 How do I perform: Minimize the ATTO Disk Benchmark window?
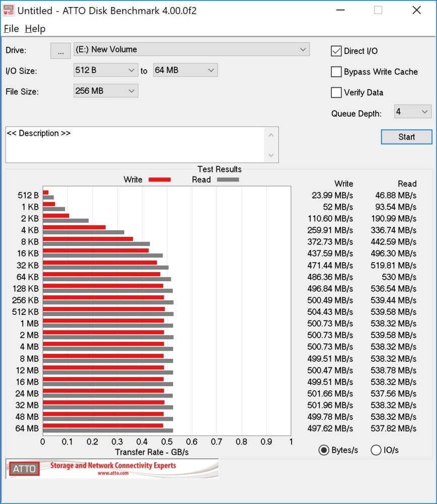pos(340,10)
